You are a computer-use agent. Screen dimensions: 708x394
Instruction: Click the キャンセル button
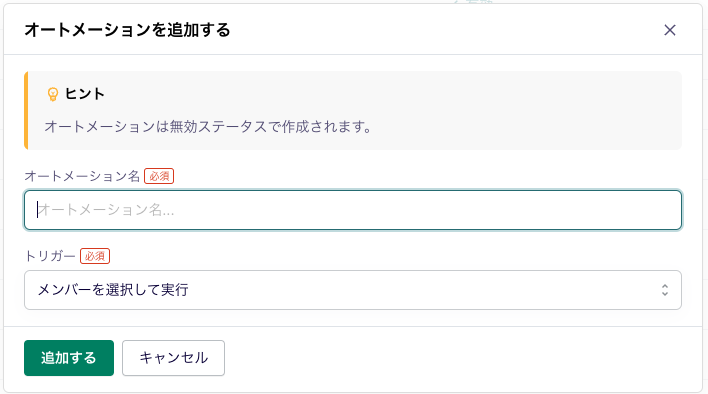click(x=173, y=358)
